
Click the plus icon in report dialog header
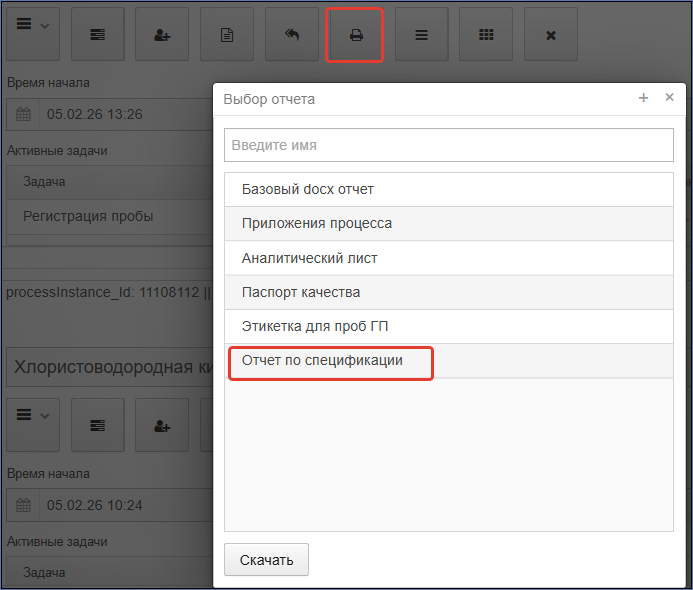[x=644, y=98]
